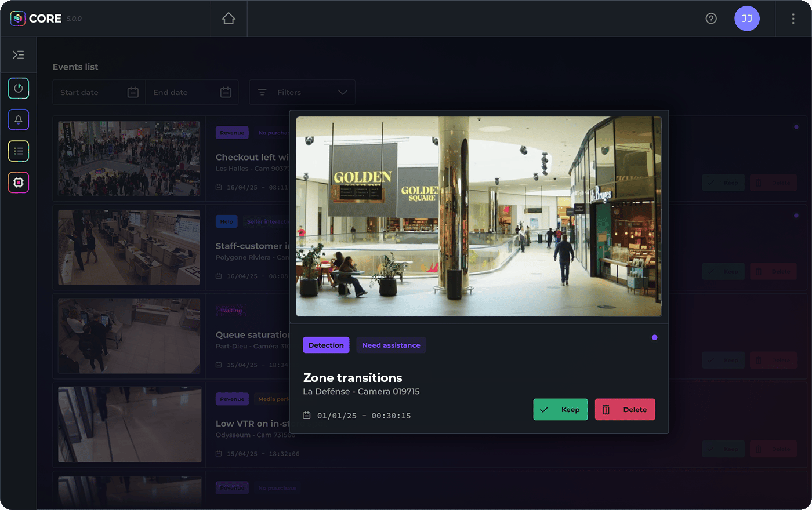Expand the sidebar navigation menu
Viewport: 812px width, 510px height.
(19, 55)
